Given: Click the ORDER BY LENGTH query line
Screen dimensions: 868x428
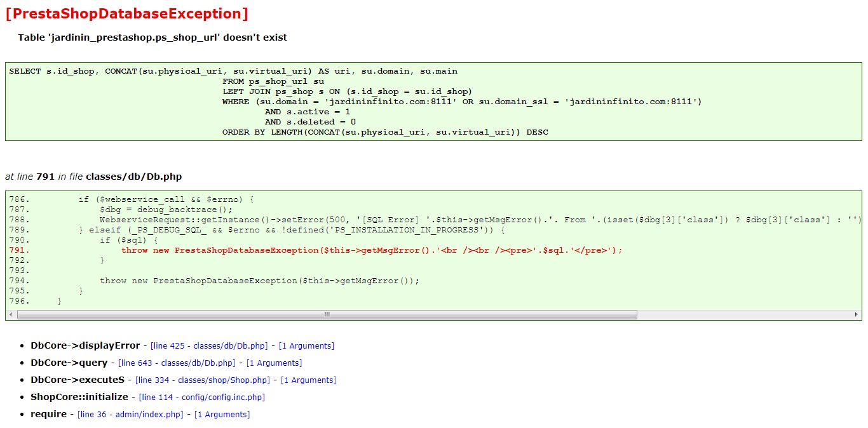Looking at the screenshot, I should click(x=385, y=132).
